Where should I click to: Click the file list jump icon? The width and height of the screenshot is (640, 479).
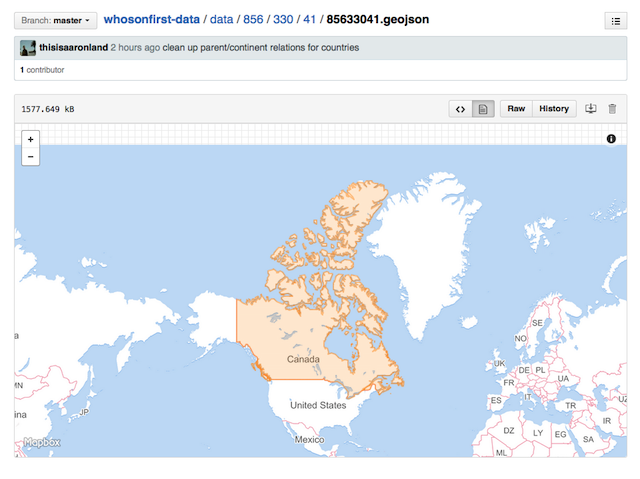click(616, 21)
